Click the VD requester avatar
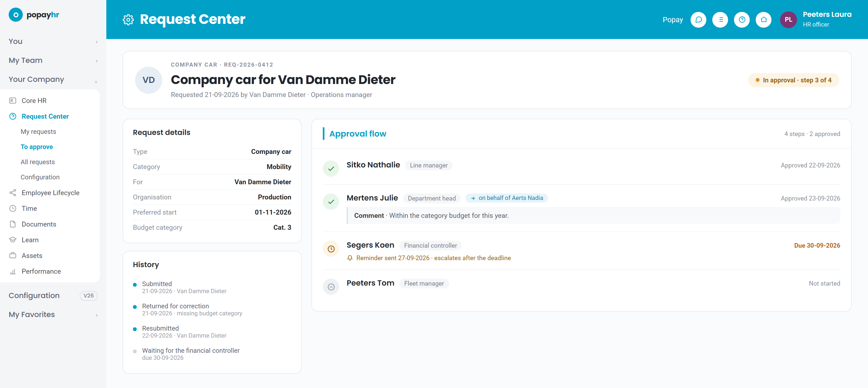 149,80
